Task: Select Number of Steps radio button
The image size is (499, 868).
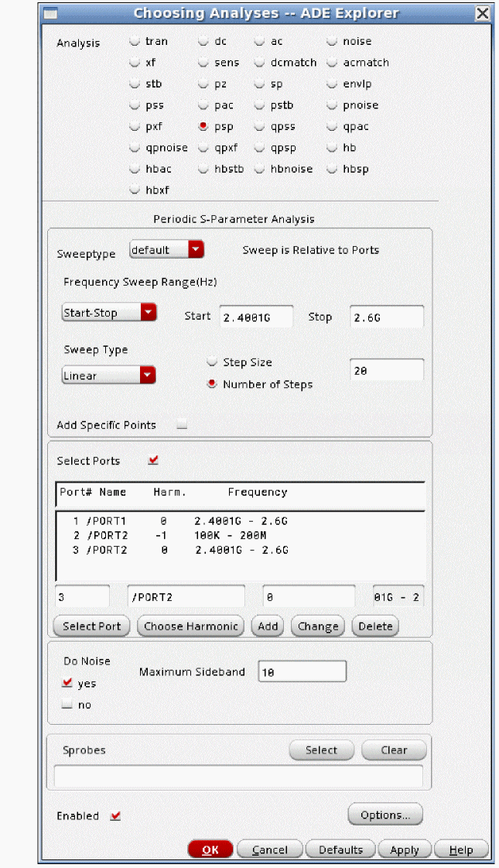Action: [212, 383]
